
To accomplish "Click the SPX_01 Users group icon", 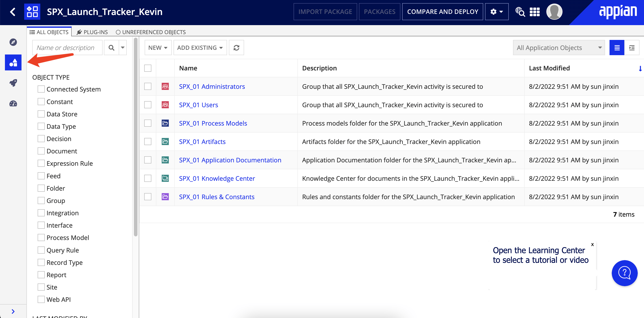I will click(165, 105).
